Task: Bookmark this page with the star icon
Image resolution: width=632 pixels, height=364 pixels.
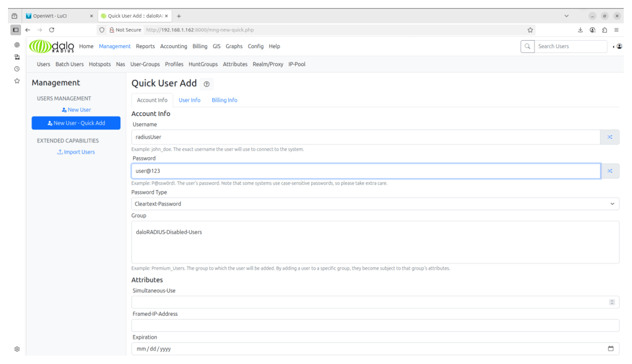Action: (530, 30)
